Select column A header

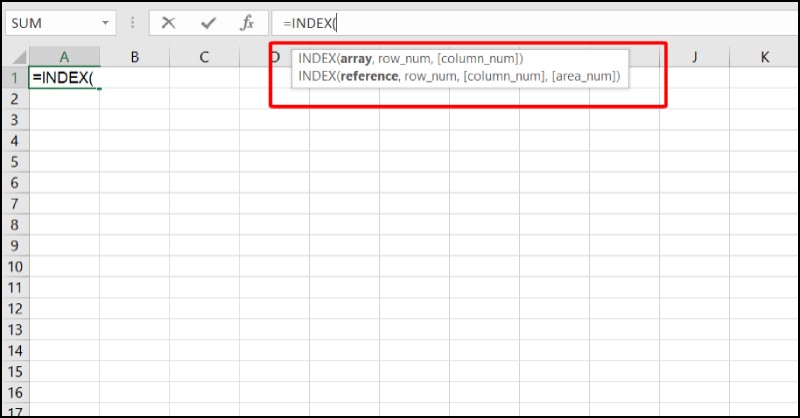pos(64,58)
